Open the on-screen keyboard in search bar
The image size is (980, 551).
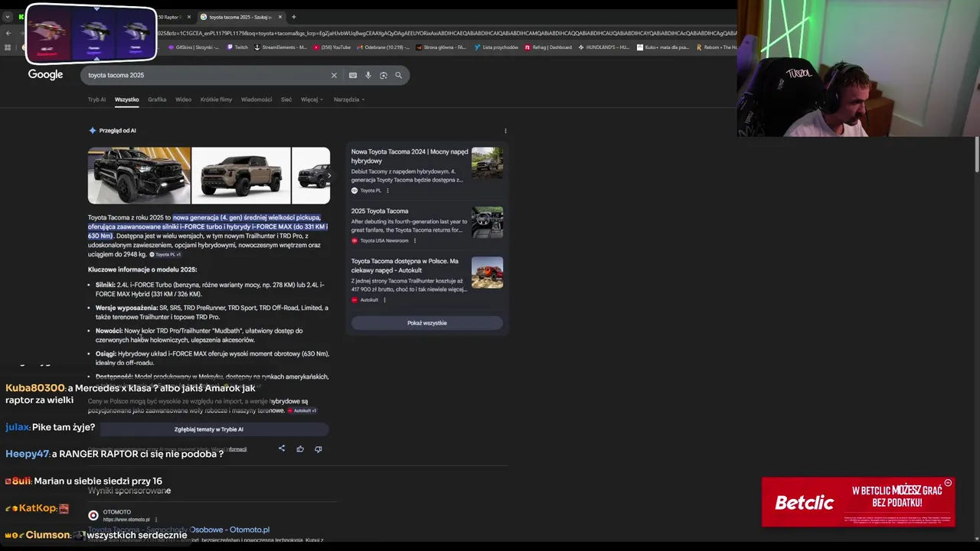tap(353, 75)
